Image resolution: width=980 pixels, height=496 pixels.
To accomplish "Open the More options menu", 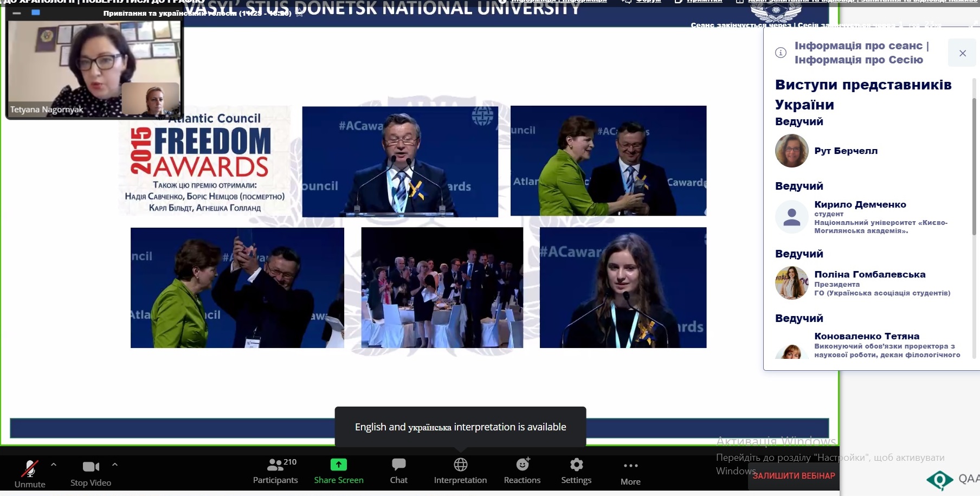I will [x=630, y=473].
